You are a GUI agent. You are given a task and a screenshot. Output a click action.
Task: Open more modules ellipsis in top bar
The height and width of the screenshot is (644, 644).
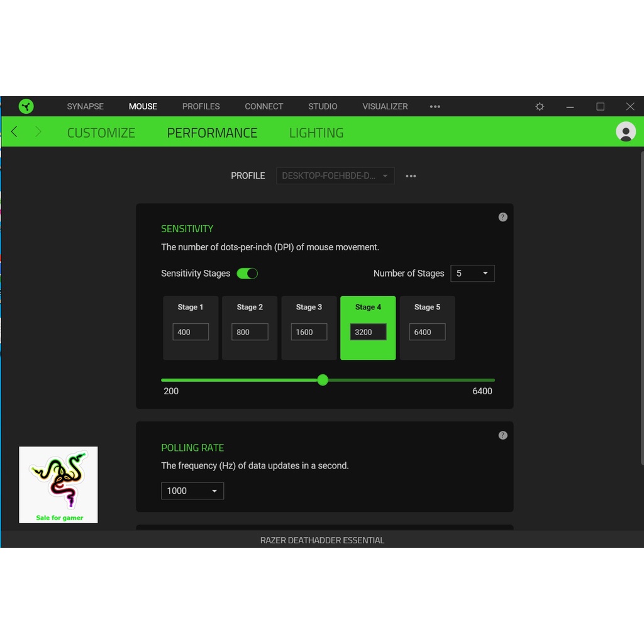click(x=435, y=107)
